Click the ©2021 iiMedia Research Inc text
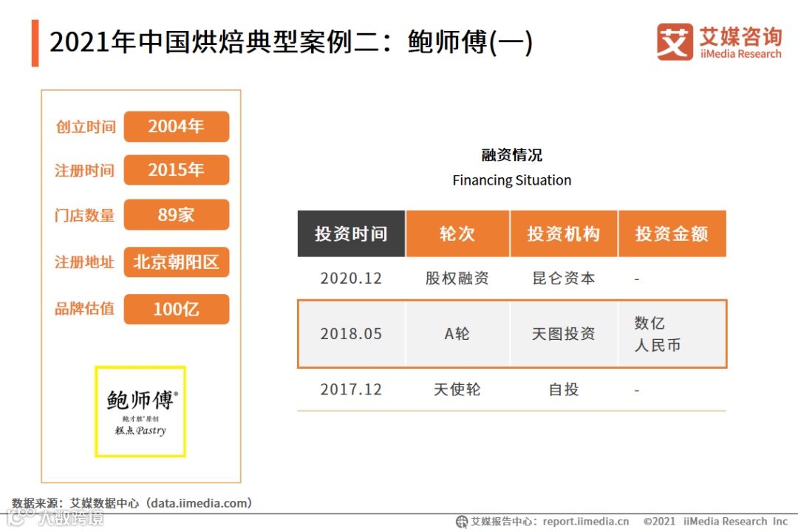Viewport: 798px width, 532px height. coord(715,522)
